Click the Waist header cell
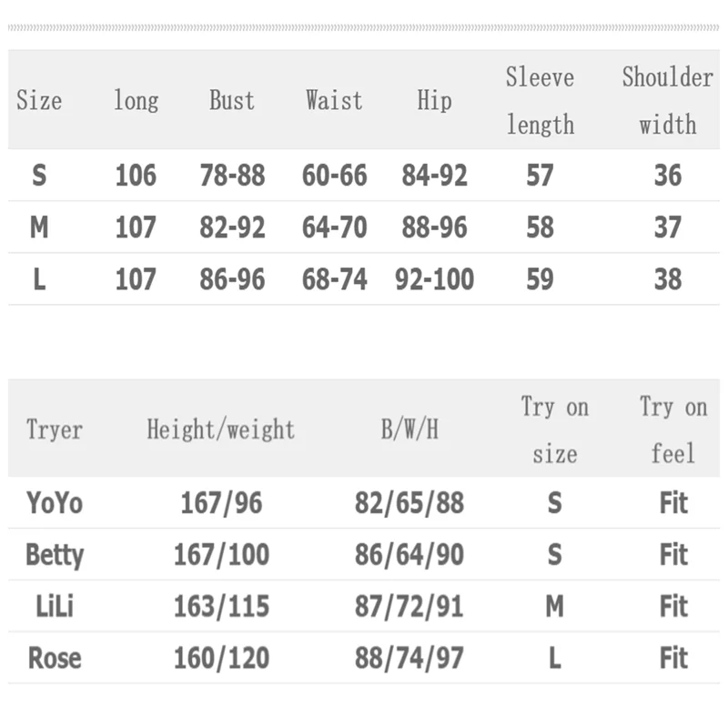 (x=334, y=100)
